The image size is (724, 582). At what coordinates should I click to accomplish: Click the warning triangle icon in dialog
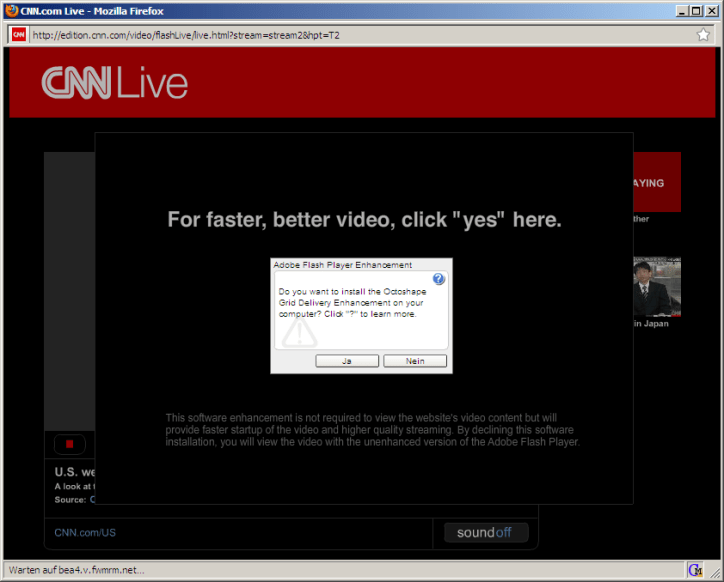point(298,331)
